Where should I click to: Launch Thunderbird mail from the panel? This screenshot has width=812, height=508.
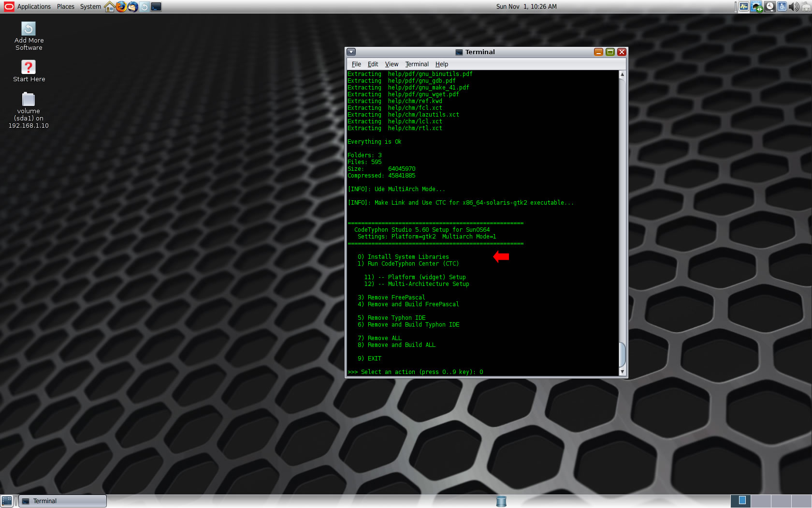coord(132,7)
